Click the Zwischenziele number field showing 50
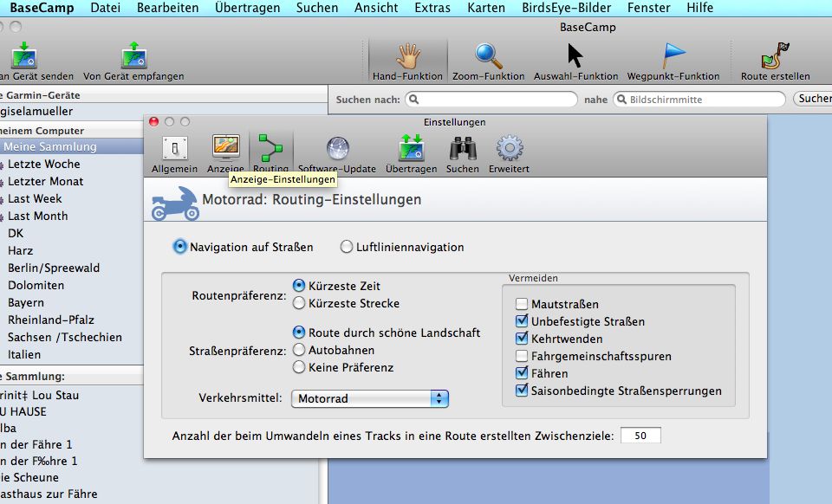 tap(640, 436)
